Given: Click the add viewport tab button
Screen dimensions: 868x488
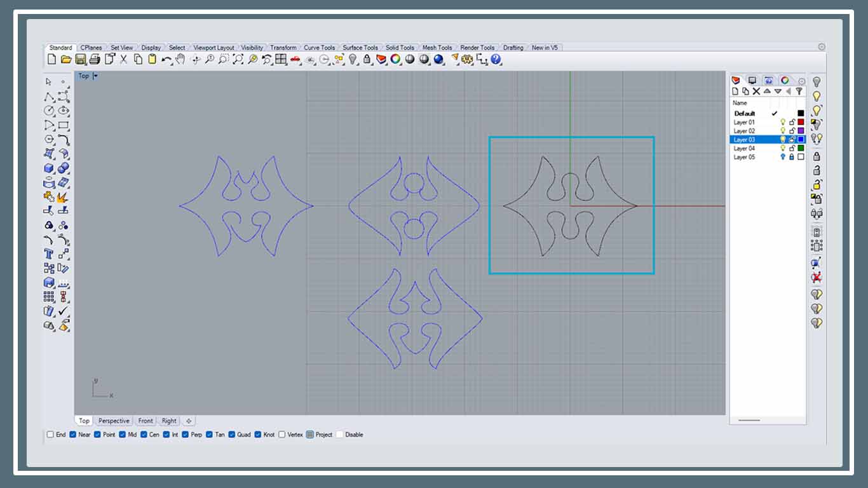Looking at the screenshot, I should point(189,421).
